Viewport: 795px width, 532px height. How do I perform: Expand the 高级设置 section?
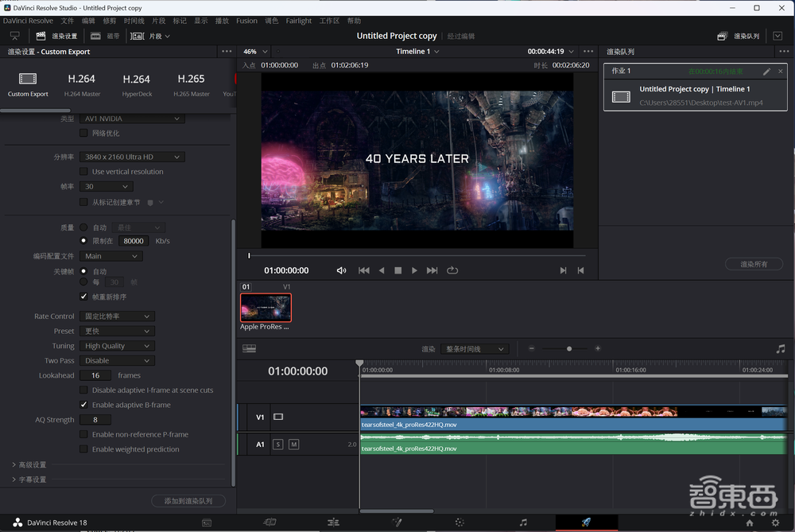tap(29, 464)
